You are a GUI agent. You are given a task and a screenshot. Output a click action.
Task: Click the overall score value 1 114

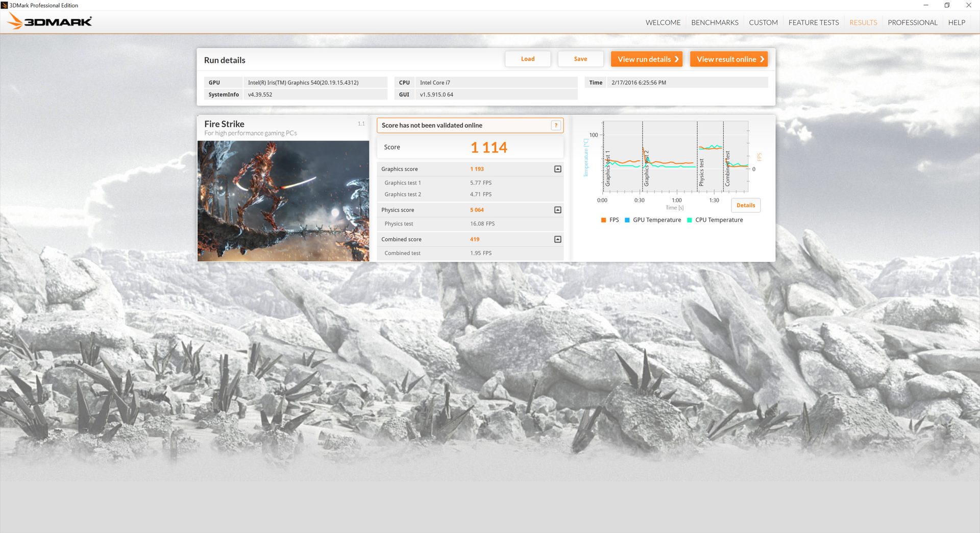tap(489, 148)
